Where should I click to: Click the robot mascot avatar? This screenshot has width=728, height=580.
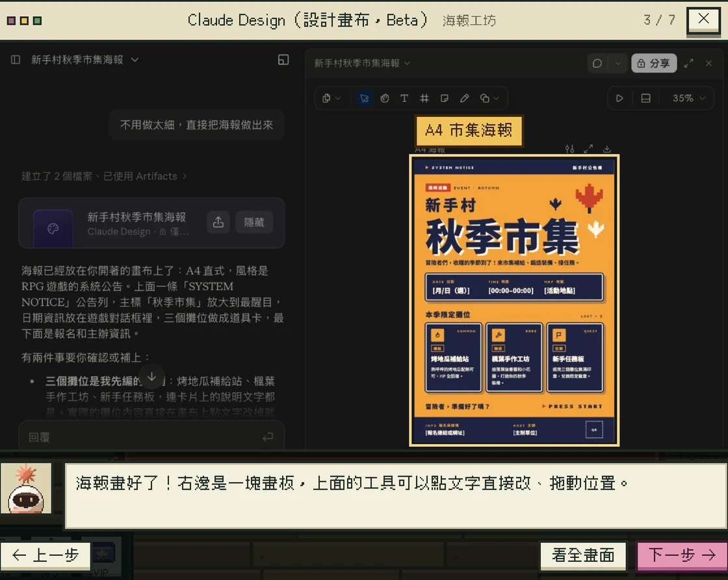click(x=26, y=488)
